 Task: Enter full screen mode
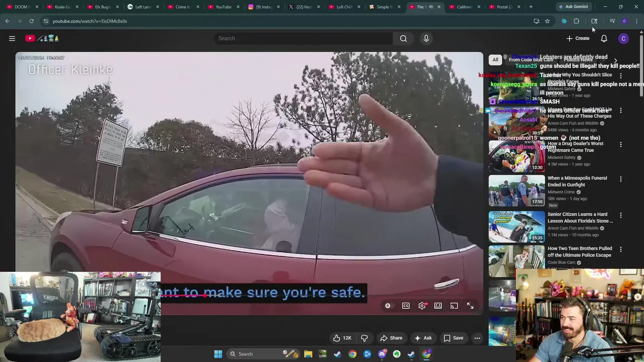click(x=470, y=306)
